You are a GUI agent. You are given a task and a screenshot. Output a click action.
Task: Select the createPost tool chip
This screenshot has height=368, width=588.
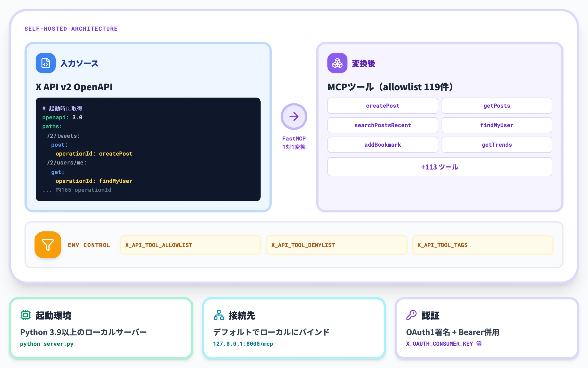tap(383, 106)
